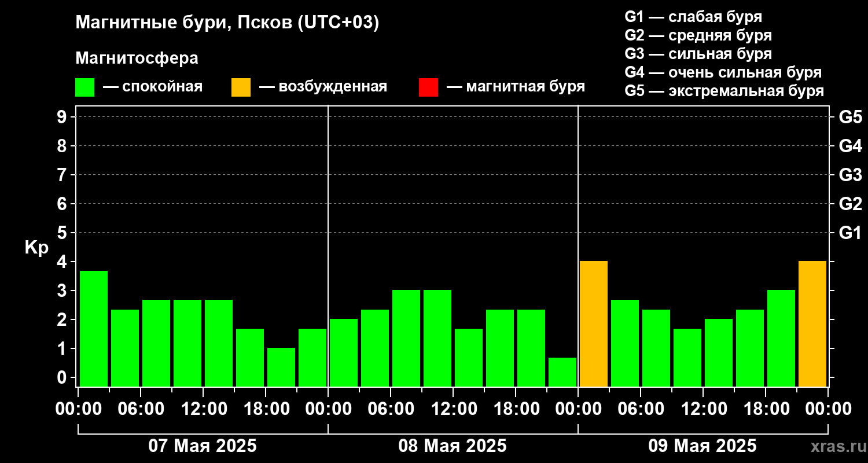The width and height of the screenshot is (868, 463).
Task: Click the orange bar for 09 Мая 00:00–03:00
Action: click(594, 324)
